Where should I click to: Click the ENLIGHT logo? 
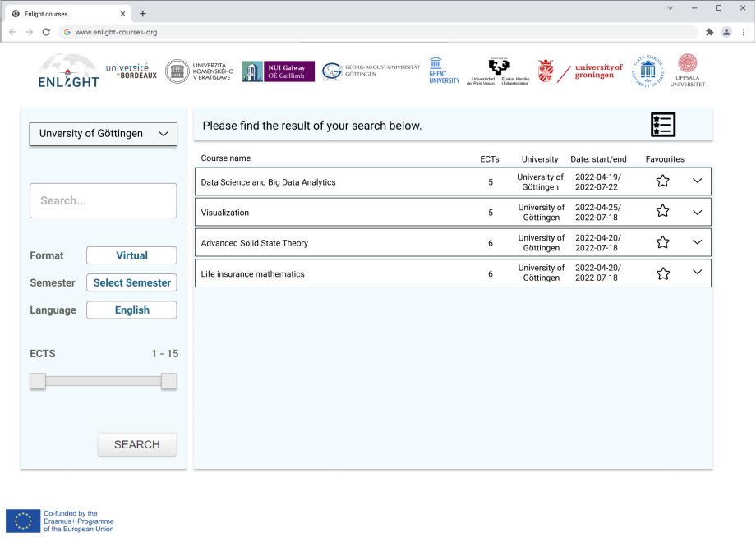[68, 71]
